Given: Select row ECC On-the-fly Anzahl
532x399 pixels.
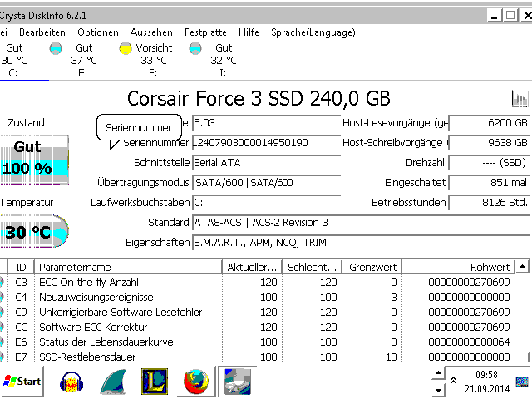Looking at the screenshot, I should tap(257, 283).
